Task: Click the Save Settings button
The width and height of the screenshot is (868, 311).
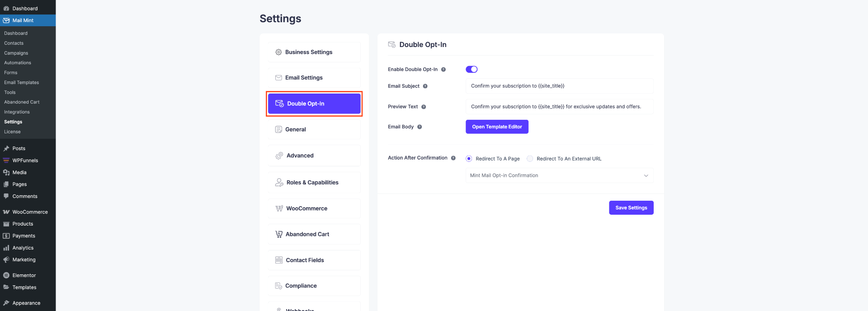Action: pos(631,207)
